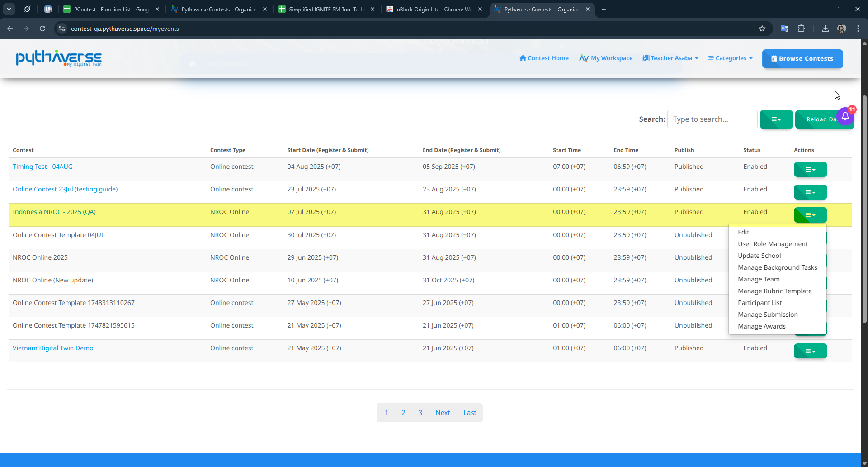Click the site information icon in address bar
868x467 pixels.
[x=62, y=29]
